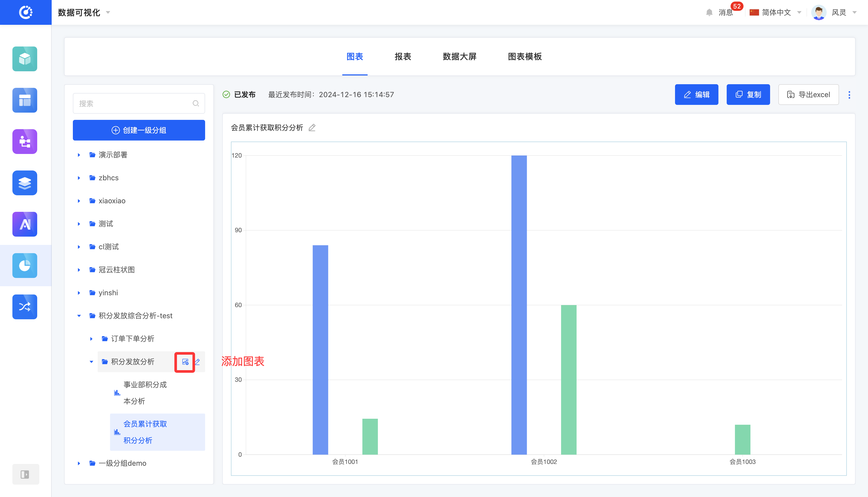The height and width of the screenshot is (497, 868).
Task: Open the stacked layers sidebar module
Action: (x=25, y=183)
